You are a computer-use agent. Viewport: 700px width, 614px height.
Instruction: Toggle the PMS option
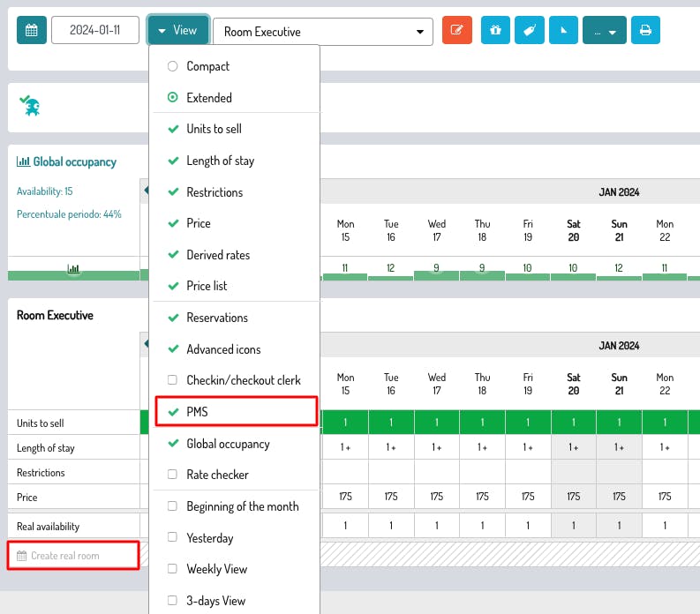pos(237,411)
